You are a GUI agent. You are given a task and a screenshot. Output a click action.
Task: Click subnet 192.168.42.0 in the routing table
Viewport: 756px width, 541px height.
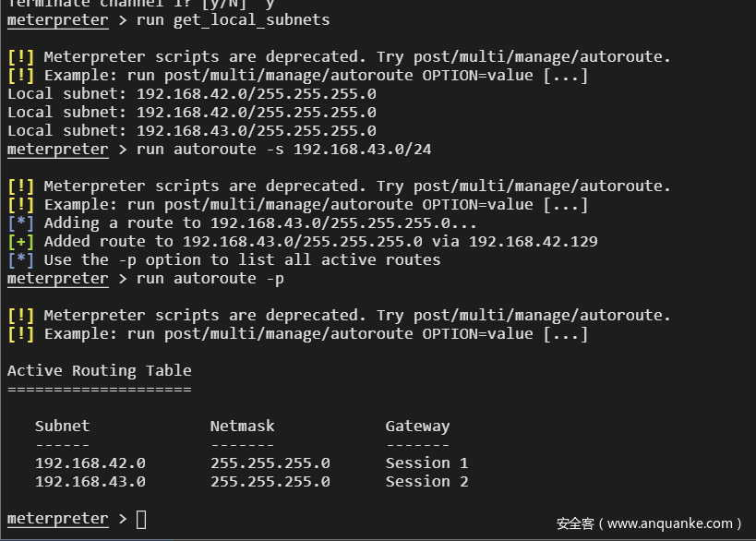[x=90, y=463]
